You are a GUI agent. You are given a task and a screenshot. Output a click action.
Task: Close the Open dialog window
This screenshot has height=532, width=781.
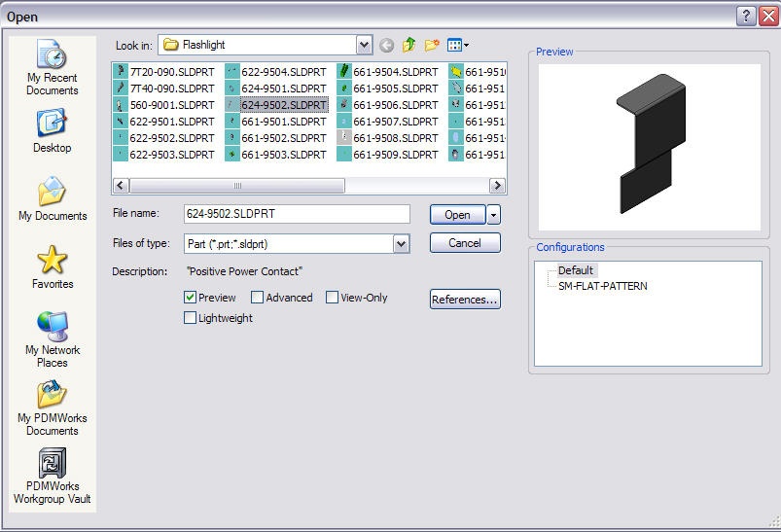point(768,17)
